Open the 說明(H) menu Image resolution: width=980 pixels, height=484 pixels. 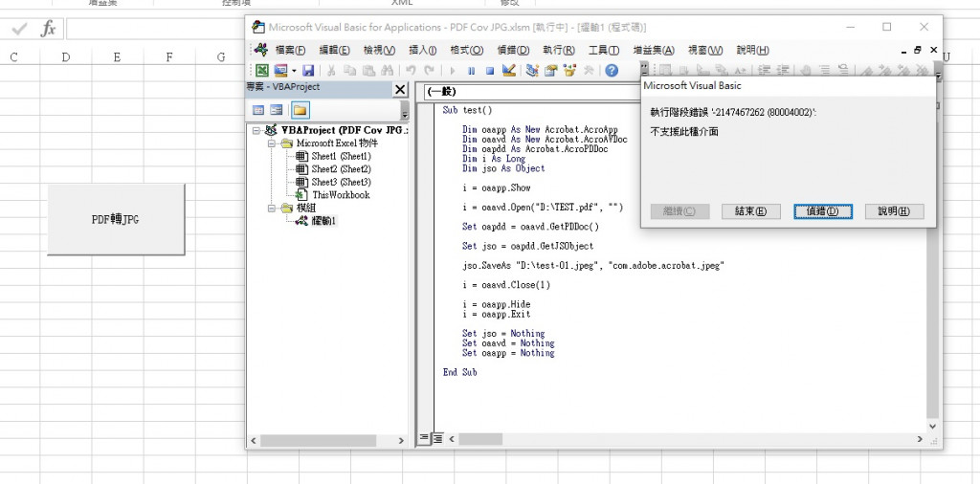(752, 51)
